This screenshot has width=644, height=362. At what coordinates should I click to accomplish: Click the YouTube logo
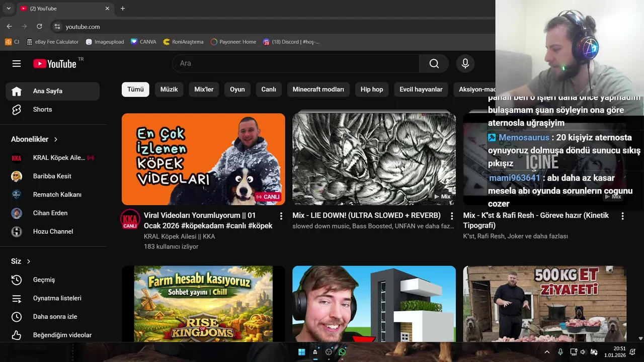[55, 63]
